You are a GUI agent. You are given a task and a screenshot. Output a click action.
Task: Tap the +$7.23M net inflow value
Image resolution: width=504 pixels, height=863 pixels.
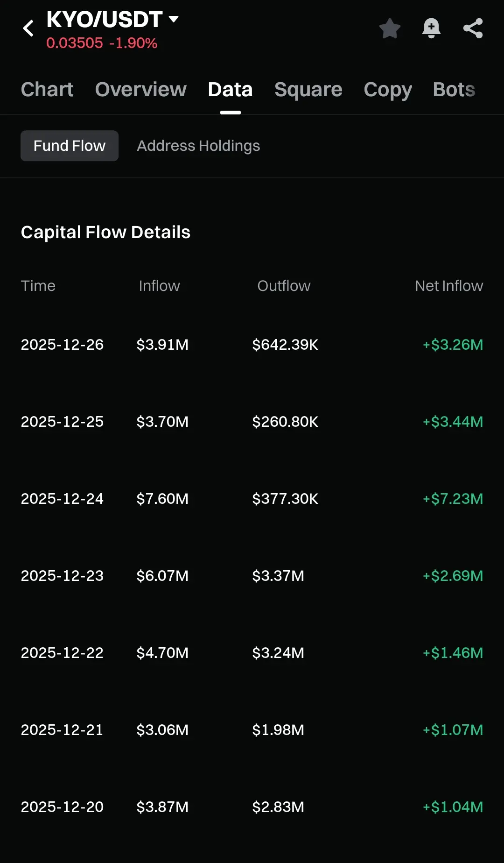(x=453, y=499)
